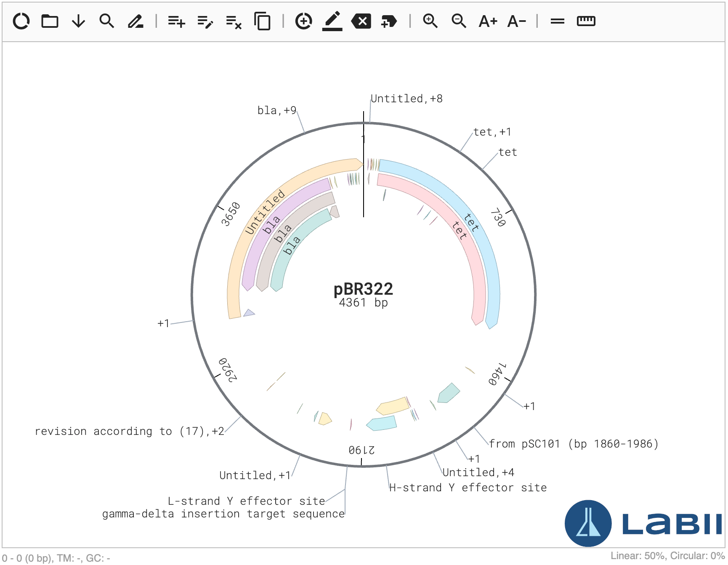728x565 pixels.
Task: Increase font size with A+ button
Action: [x=488, y=21]
